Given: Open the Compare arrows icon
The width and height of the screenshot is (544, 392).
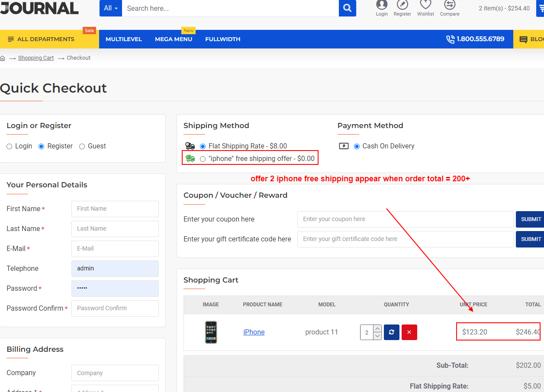Looking at the screenshot, I should [x=450, y=4].
